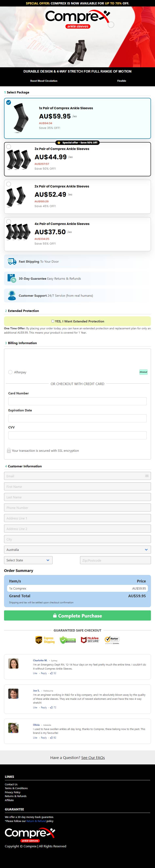The image size is (155, 868).
Task: Open the Australia country dropdown
Action: (x=77, y=550)
